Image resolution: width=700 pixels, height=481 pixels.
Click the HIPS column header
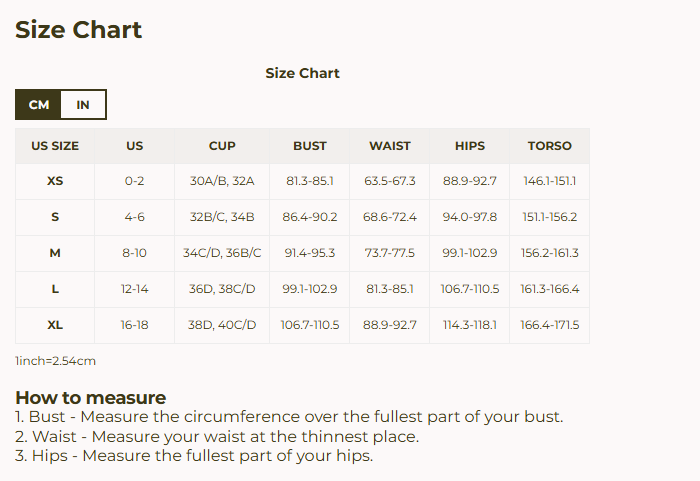tap(470, 146)
